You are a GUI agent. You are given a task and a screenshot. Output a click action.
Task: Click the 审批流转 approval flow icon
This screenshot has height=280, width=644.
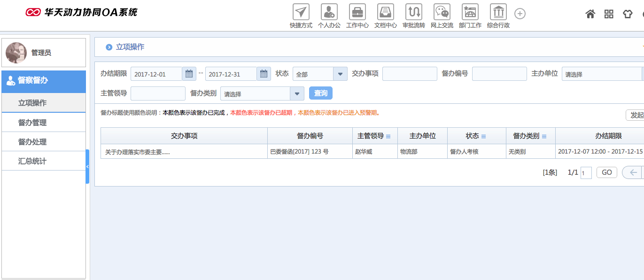tap(414, 12)
